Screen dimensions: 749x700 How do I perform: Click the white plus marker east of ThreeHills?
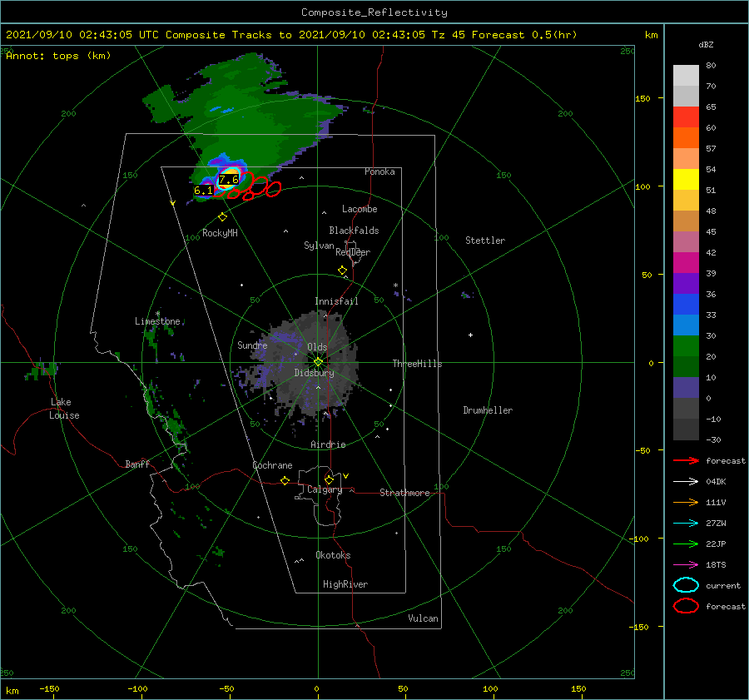(470, 335)
